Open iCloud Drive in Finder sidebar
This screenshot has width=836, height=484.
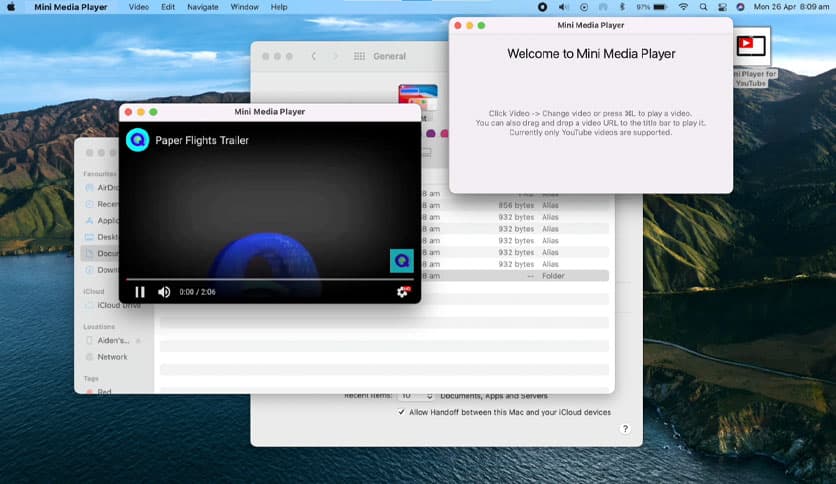[x=114, y=305]
